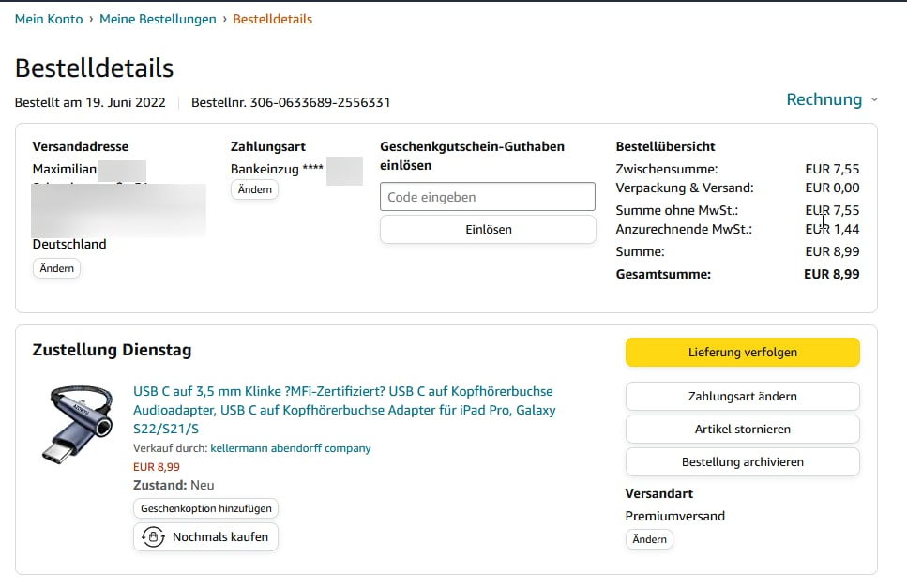Open the USB C adapter product thumbnail
Viewport: 907px width, 588px height.
[x=82, y=425]
